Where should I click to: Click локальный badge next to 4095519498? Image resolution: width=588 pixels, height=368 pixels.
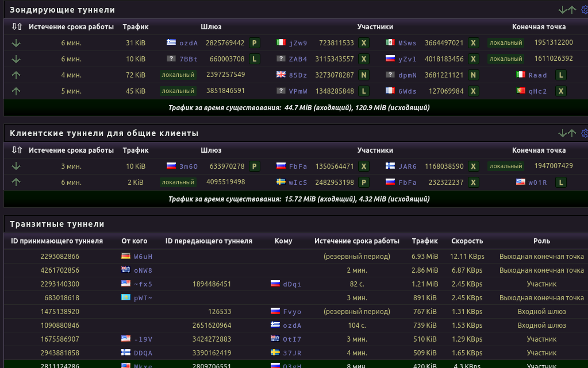pyautogui.click(x=178, y=182)
